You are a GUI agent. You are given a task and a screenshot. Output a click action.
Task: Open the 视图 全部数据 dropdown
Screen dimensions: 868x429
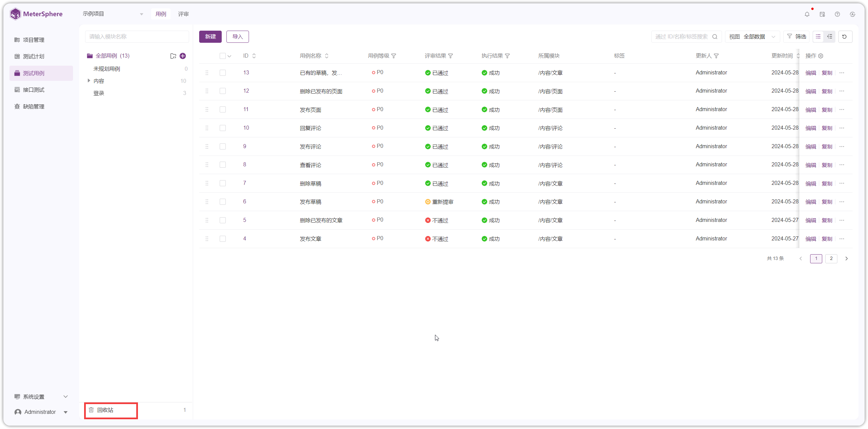pos(752,36)
